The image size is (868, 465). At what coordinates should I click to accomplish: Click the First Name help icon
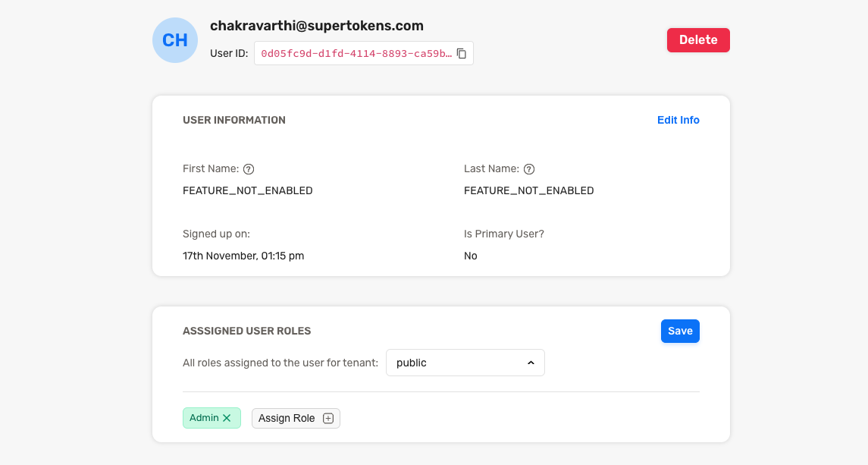[x=249, y=169]
